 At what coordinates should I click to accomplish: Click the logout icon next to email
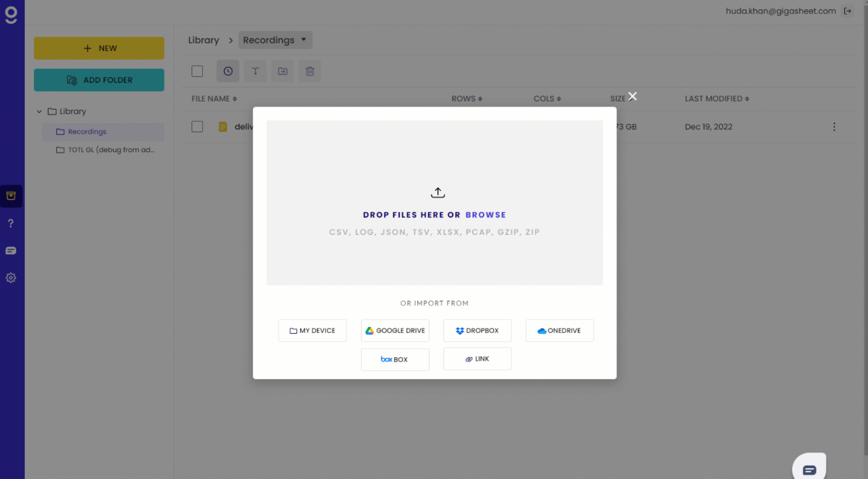point(847,11)
